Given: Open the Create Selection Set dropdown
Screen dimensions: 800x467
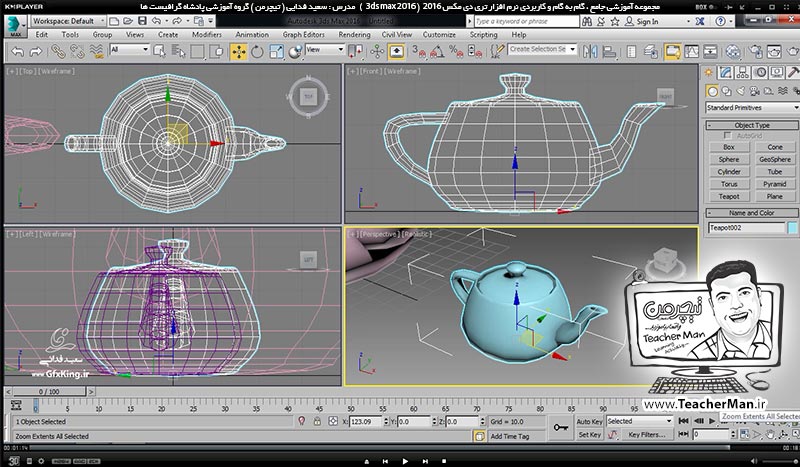Looking at the screenshot, I should click(x=542, y=49).
